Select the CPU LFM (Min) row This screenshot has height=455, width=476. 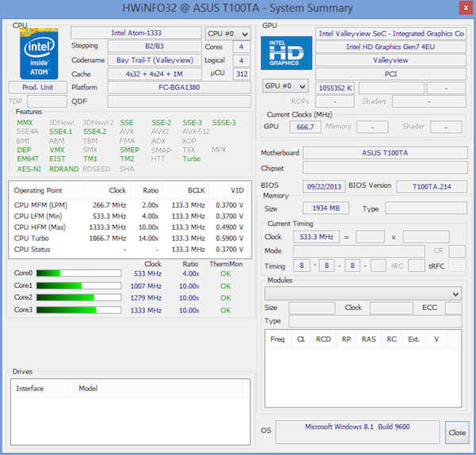coord(129,216)
